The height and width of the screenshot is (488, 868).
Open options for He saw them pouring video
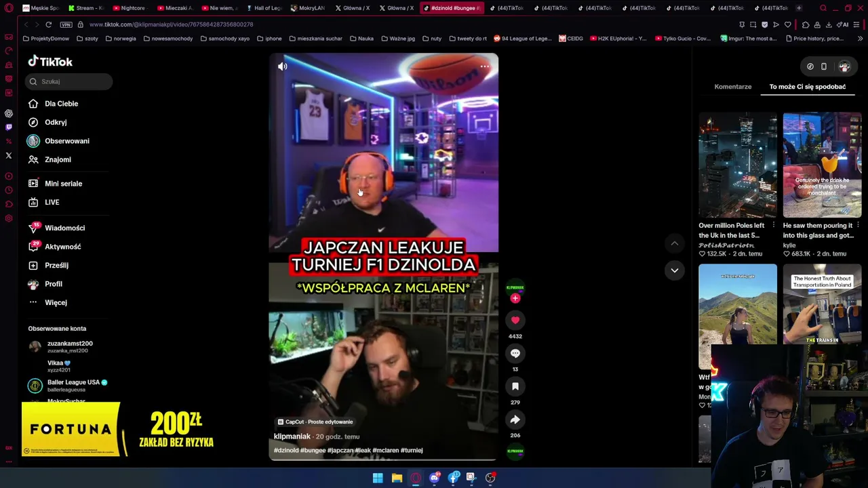click(x=858, y=226)
